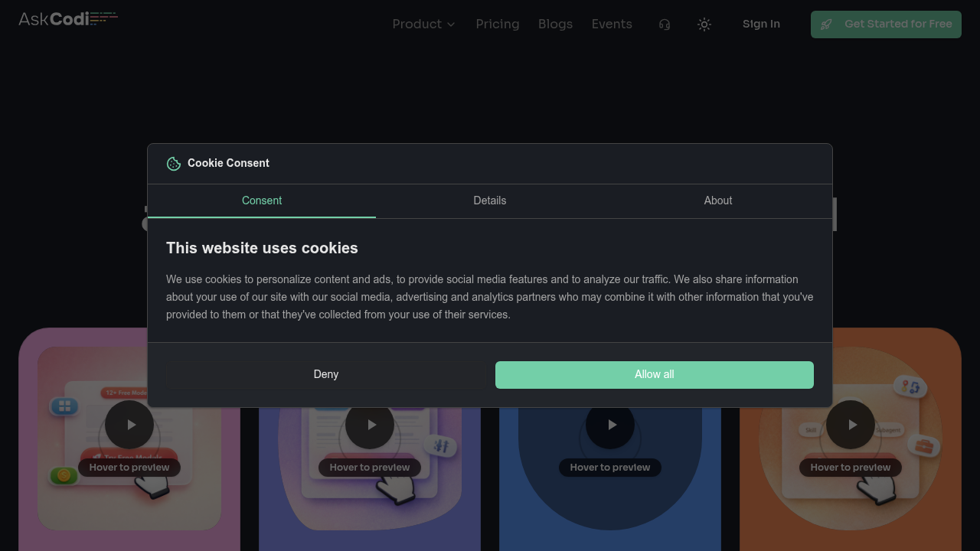Open the Events link

pos(612,24)
